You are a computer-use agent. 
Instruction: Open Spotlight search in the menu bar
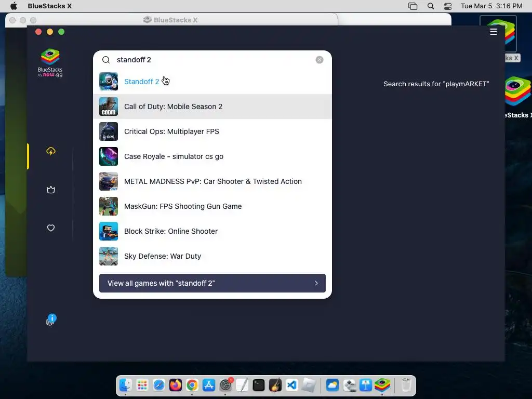431,6
